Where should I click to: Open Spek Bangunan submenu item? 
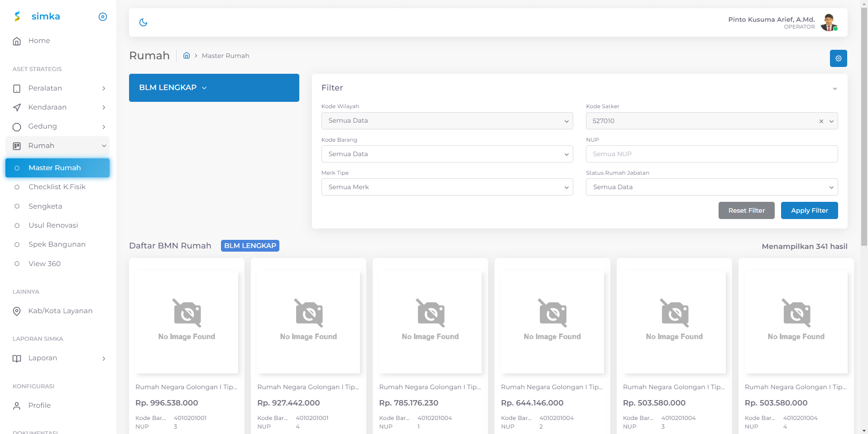58,244
